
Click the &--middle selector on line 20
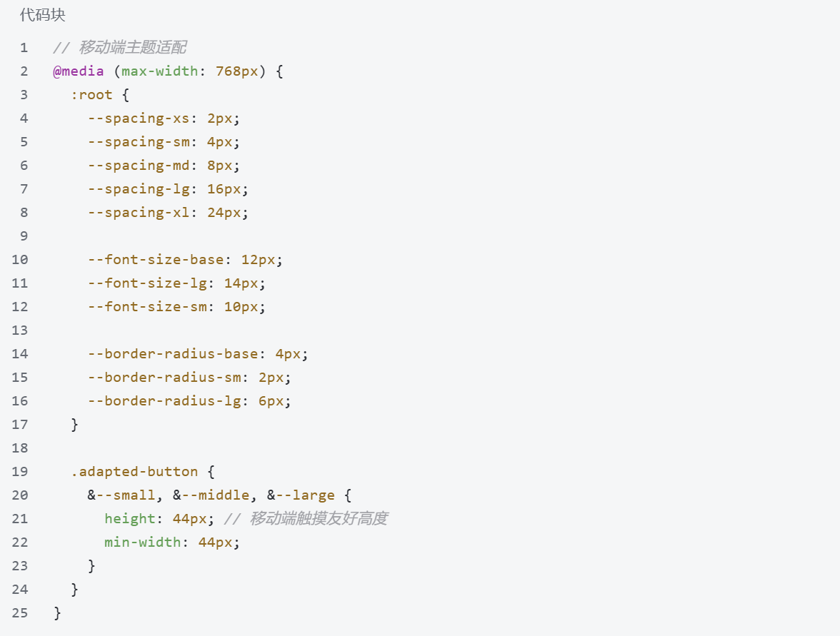tap(211, 495)
